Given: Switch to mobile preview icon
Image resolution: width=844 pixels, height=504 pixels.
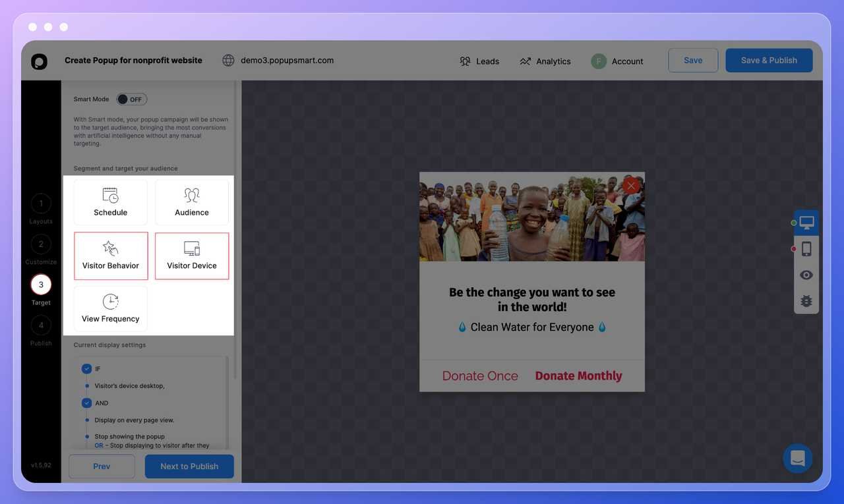Looking at the screenshot, I should [x=806, y=249].
